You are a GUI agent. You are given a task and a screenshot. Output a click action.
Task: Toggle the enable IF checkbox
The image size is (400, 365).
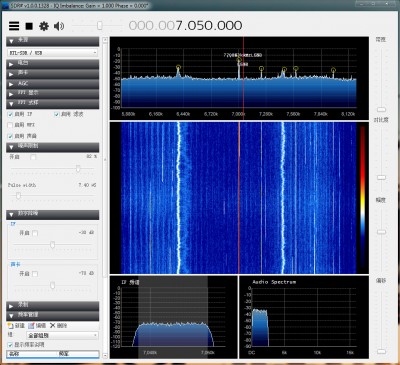click(10, 114)
